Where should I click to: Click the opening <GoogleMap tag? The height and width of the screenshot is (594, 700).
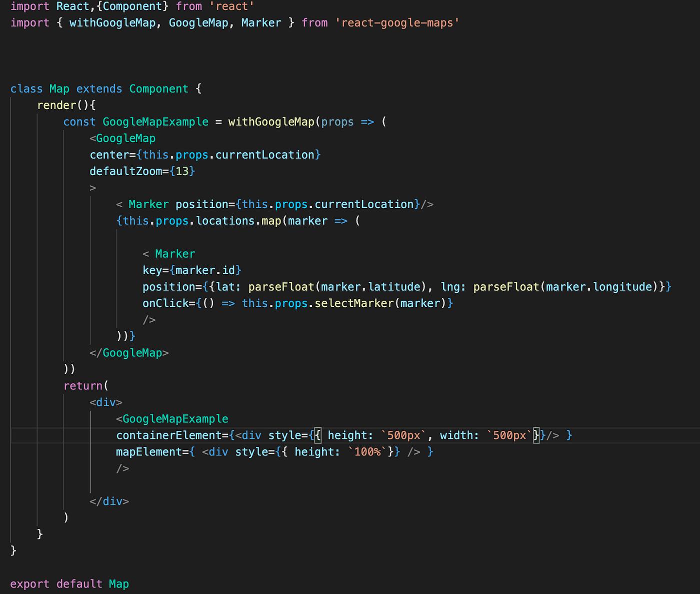(x=122, y=139)
